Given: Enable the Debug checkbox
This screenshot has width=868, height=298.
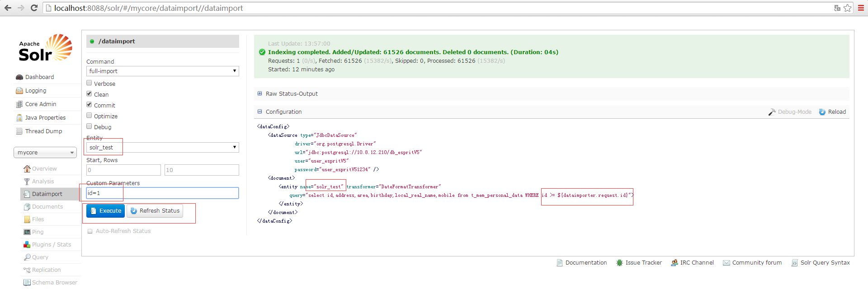Looking at the screenshot, I should (89, 126).
